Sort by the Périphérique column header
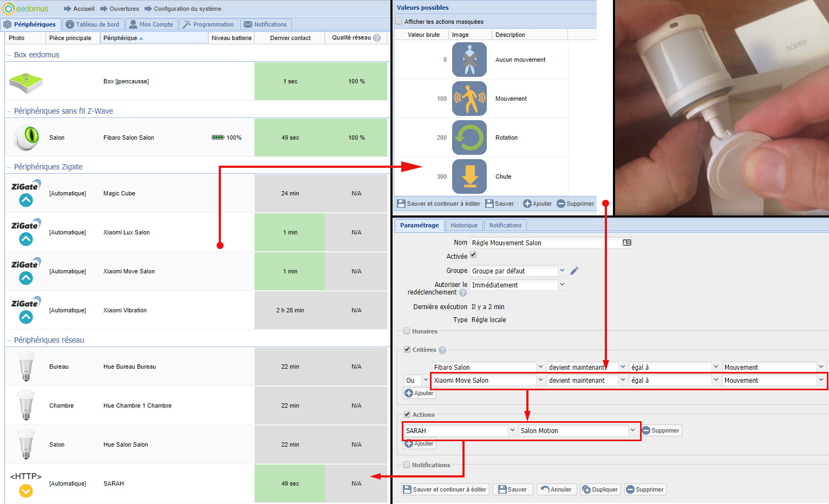Image resolution: width=829 pixels, height=504 pixels. [x=123, y=38]
